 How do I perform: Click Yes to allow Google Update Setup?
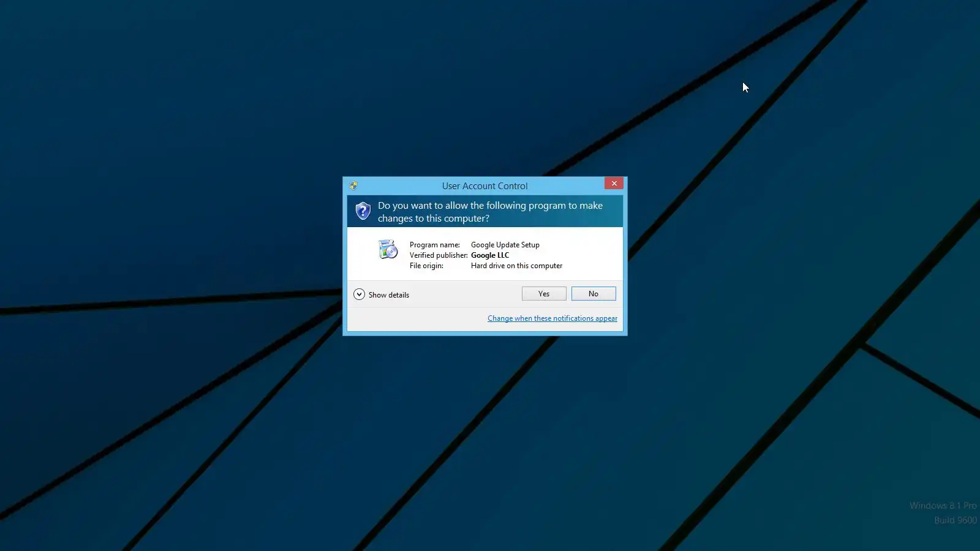pos(544,294)
